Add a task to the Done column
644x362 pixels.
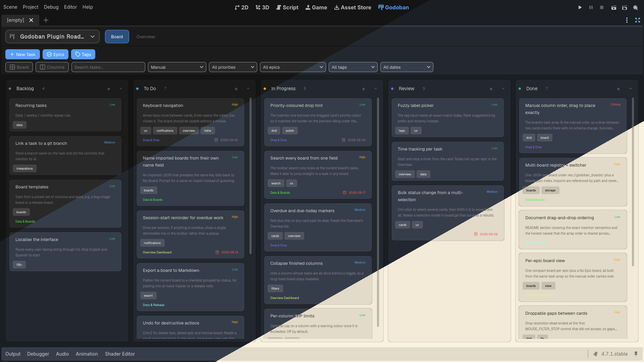click(619, 89)
